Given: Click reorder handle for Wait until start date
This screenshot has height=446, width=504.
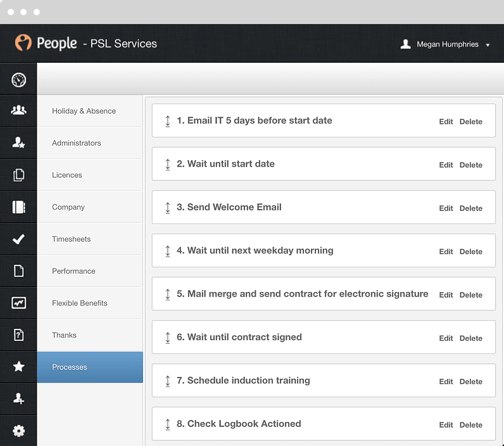Looking at the screenshot, I should point(167,164).
